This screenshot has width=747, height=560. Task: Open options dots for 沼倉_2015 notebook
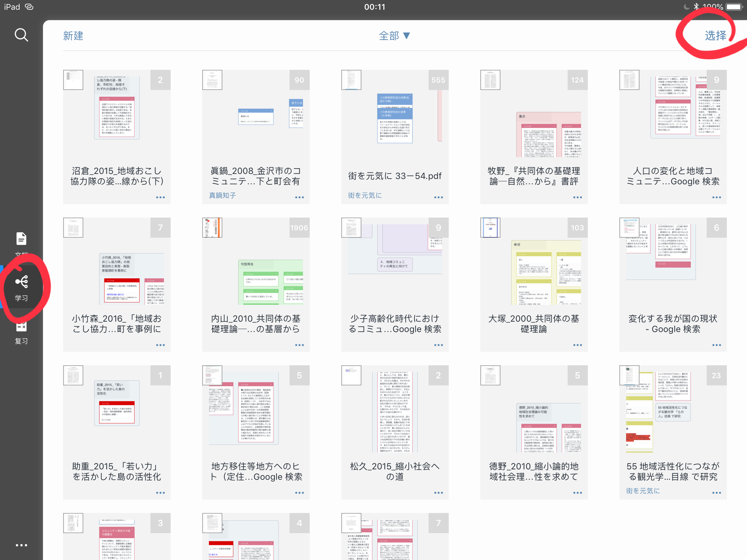(161, 197)
